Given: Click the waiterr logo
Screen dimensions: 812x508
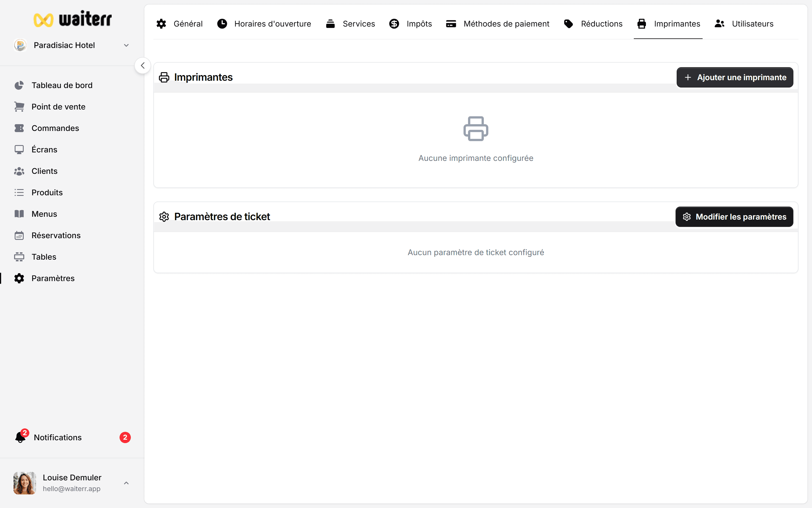Looking at the screenshot, I should click(x=72, y=19).
